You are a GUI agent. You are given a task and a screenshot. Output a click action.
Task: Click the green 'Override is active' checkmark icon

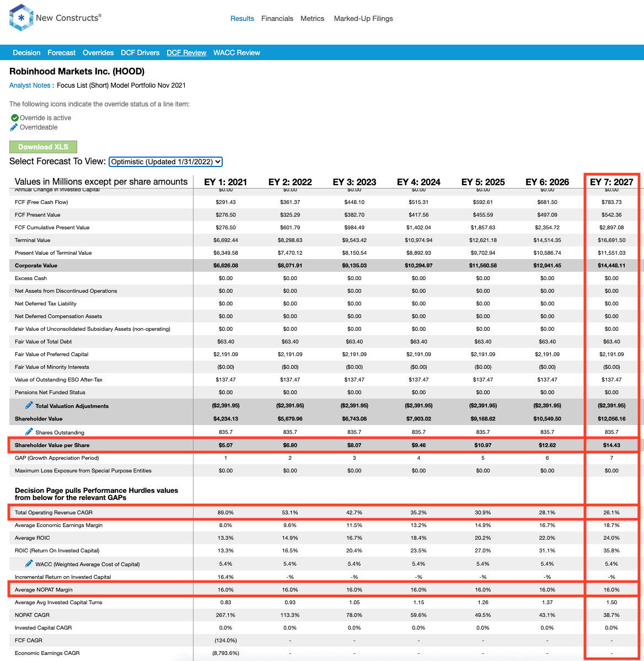coord(15,118)
